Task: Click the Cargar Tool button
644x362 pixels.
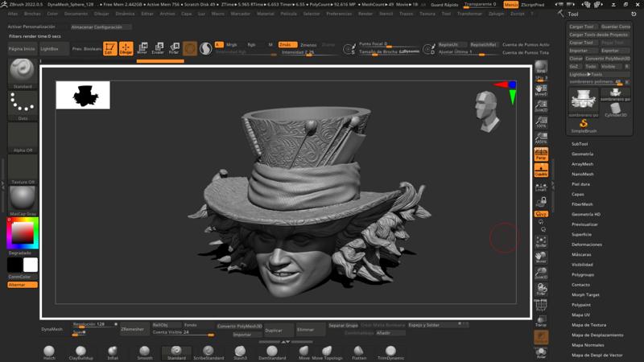Action: click(x=581, y=27)
